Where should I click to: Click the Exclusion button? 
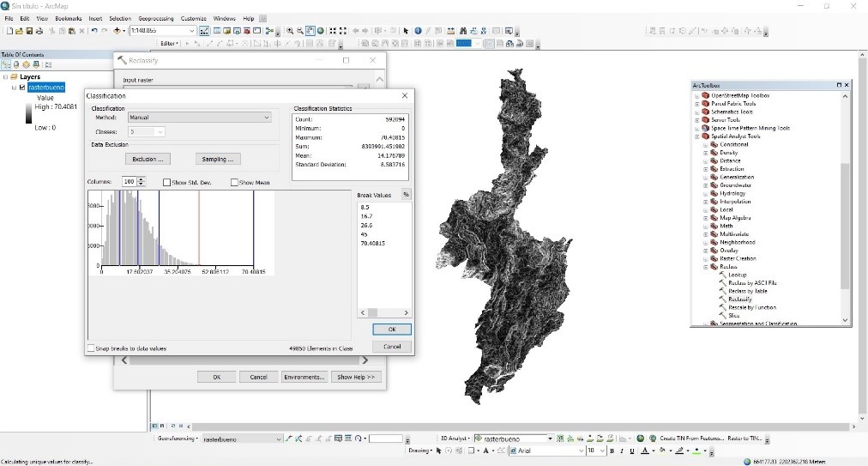point(148,159)
